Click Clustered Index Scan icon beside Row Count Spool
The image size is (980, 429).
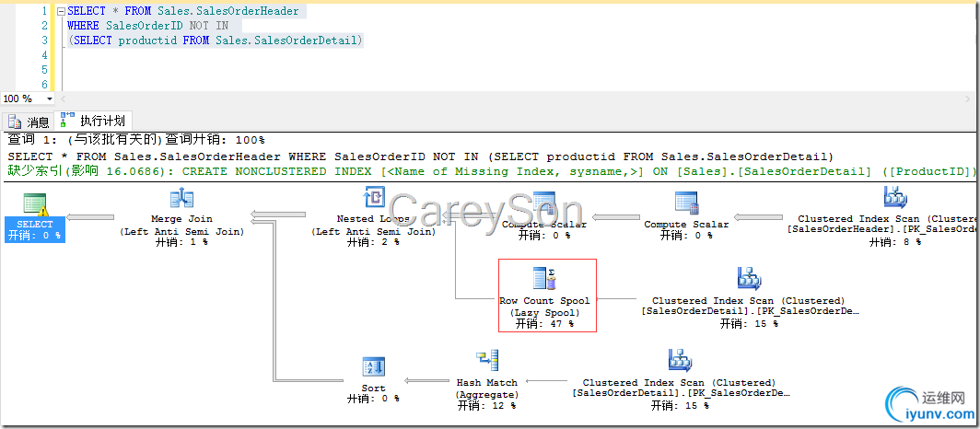tap(749, 279)
